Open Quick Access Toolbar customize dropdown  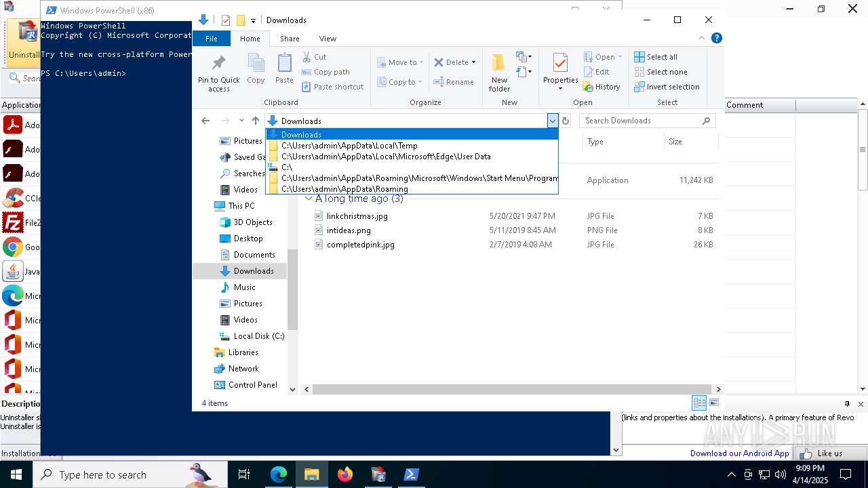point(253,20)
